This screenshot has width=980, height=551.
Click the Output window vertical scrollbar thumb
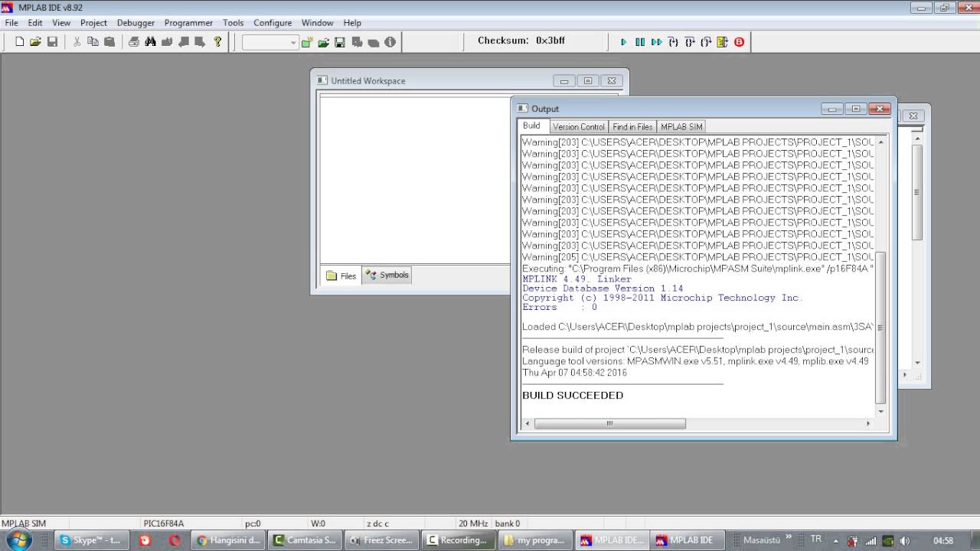[x=880, y=328]
